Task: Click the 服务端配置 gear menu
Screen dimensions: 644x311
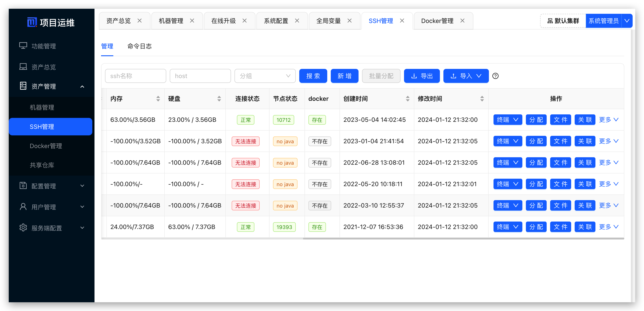Action: 47,228
